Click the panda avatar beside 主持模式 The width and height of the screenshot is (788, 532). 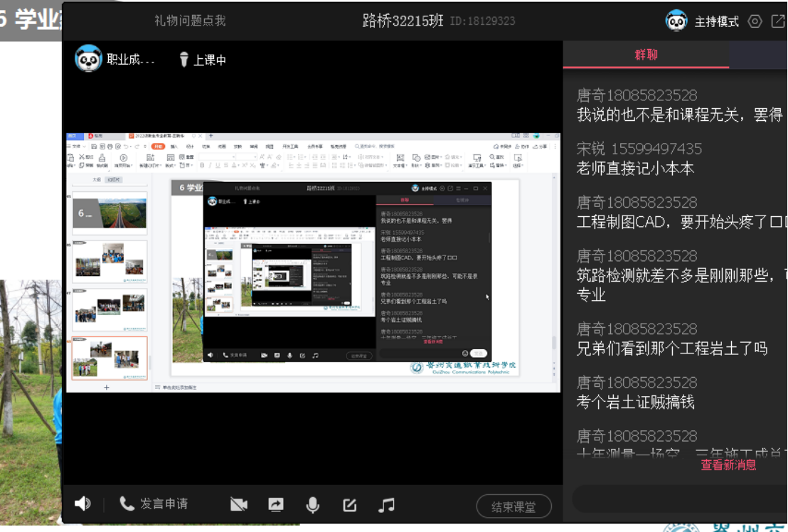click(676, 21)
